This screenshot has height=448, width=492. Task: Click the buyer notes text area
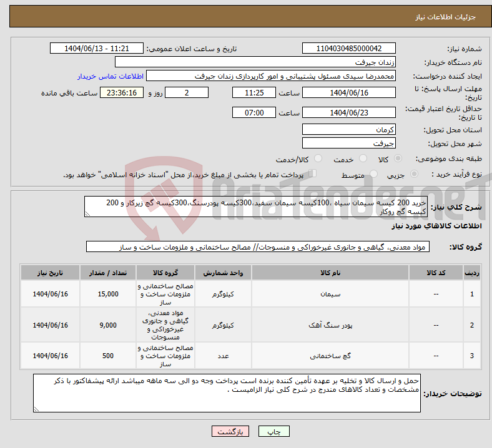pos(227,393)
